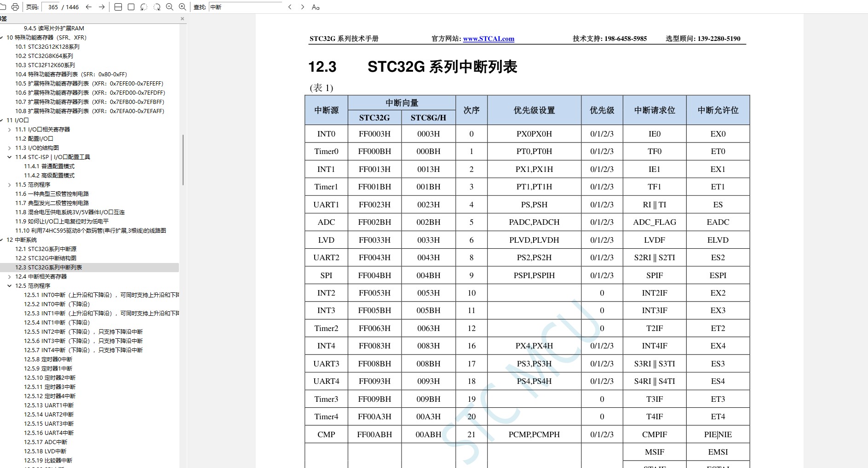Screen dimensions: 868x468
Task: Rotate the page clockwise
Action: pos(157,7)
